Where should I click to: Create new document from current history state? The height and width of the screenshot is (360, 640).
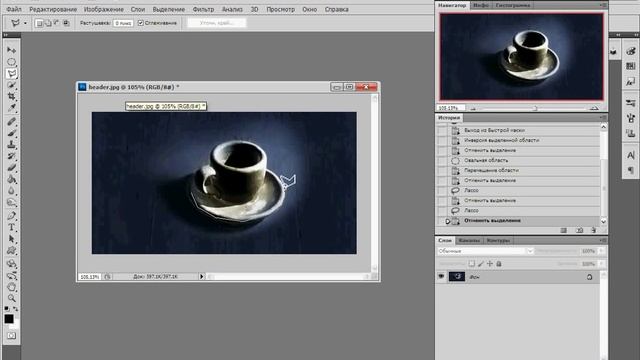564,231
